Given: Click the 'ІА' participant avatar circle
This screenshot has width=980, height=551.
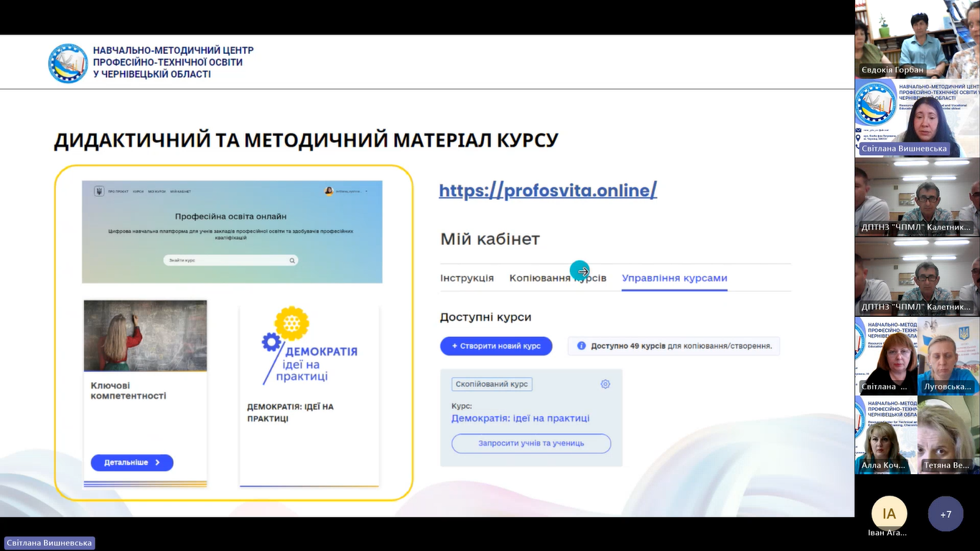Looking at the screenshot, I should pos(889,514).
